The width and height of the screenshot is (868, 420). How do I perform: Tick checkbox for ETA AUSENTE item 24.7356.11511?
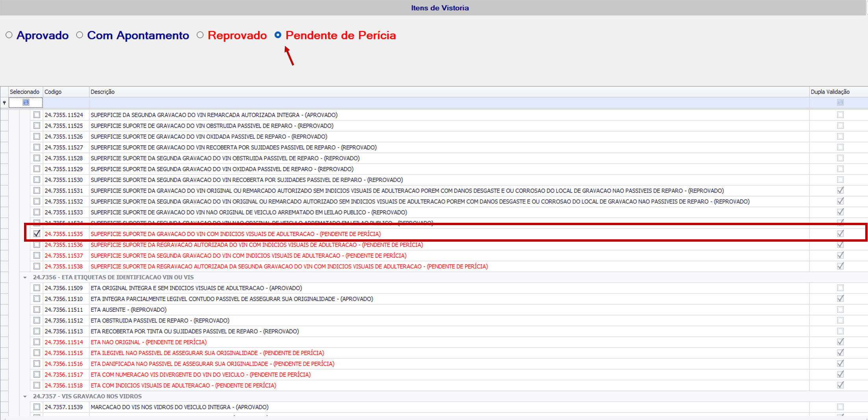37,309
